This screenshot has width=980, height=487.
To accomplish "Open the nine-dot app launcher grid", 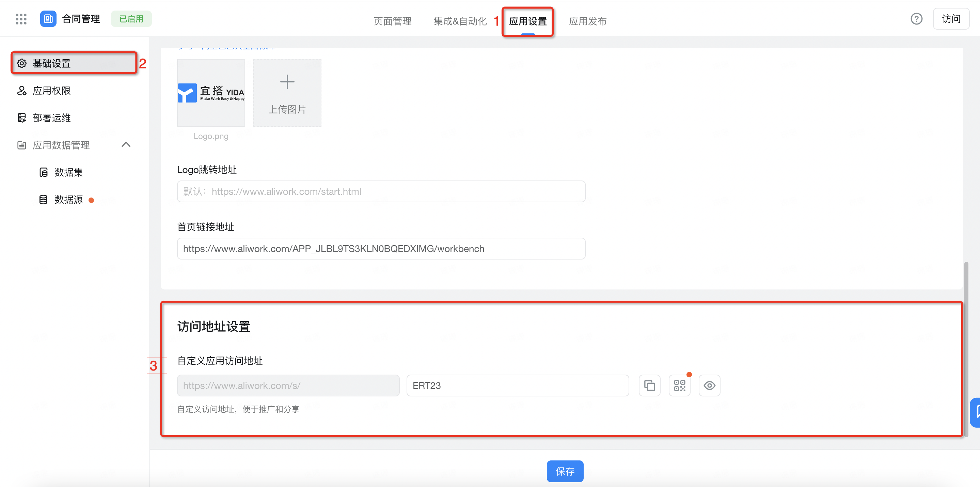I will tap(21, 19).
